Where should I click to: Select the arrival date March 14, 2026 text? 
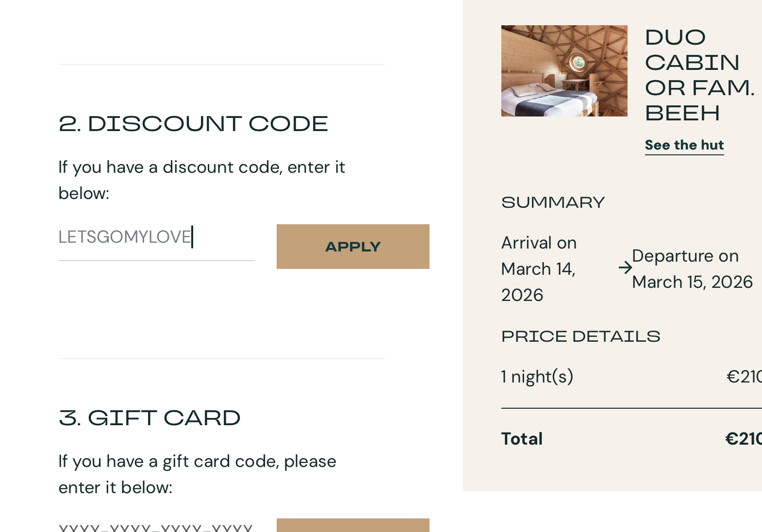click(x=539, y=269)
